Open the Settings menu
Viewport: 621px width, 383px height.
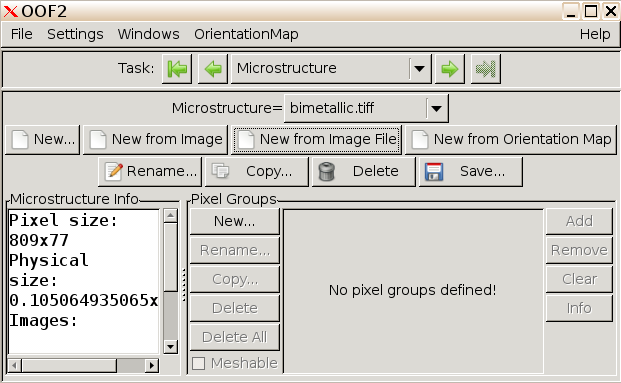[75, 34]
